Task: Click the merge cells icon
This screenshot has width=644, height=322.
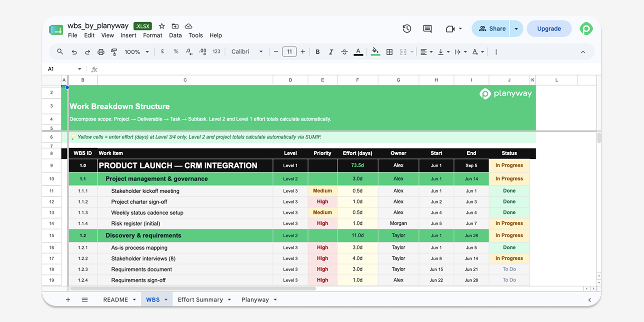Action: (403, 52)
